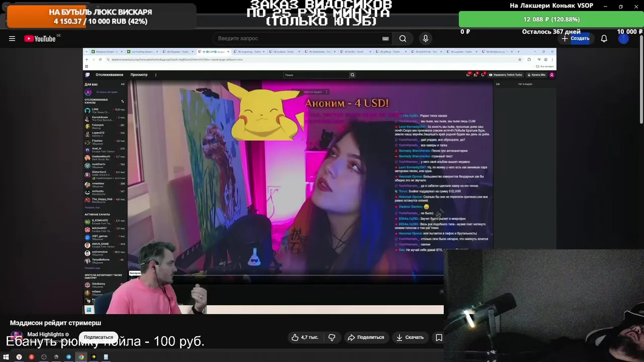
Task: Open the Mad Highlights channel name link
Action: pyautogui.click(x=45, y=334)
